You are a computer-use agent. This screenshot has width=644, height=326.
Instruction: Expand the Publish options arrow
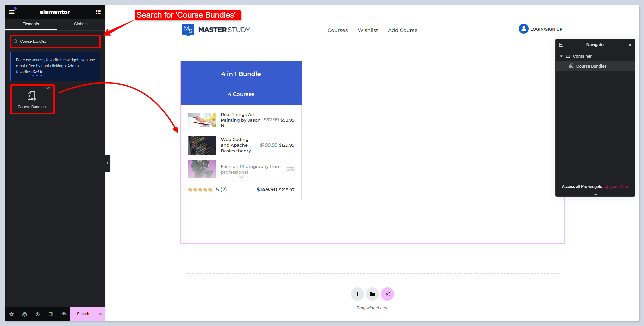pyautogui.click(x=100, y=314)
